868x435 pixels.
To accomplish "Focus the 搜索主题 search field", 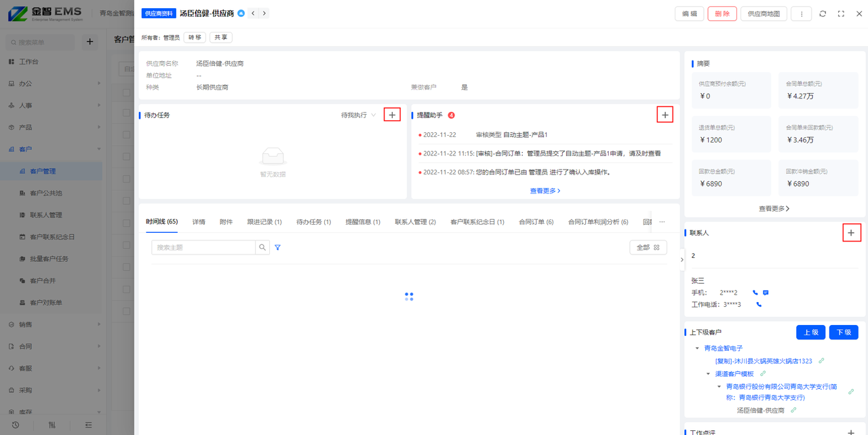I will coord(203,248).
